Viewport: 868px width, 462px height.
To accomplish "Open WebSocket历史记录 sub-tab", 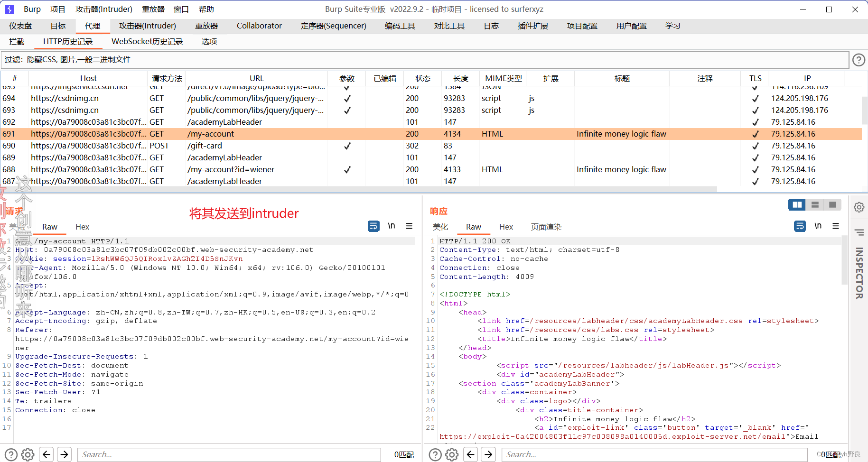I will 147,42.
